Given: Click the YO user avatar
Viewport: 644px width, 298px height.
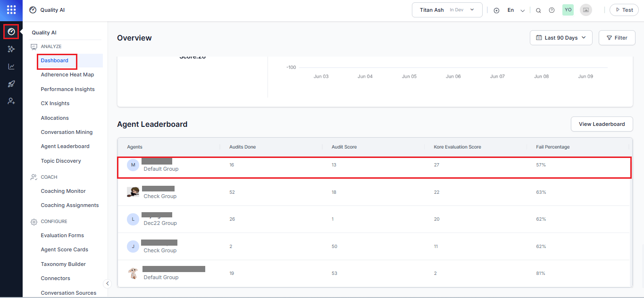Looking at the screenshot, I should click(568, 10).
